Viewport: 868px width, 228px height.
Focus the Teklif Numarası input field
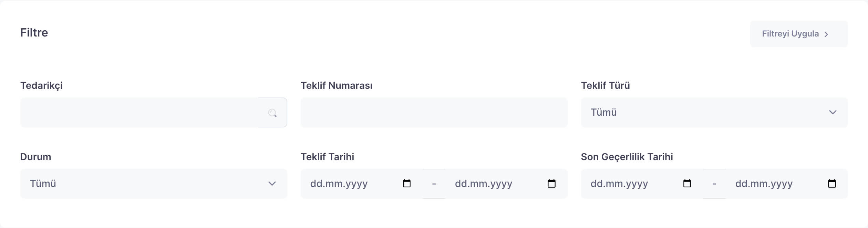click(x=434, y=113)
